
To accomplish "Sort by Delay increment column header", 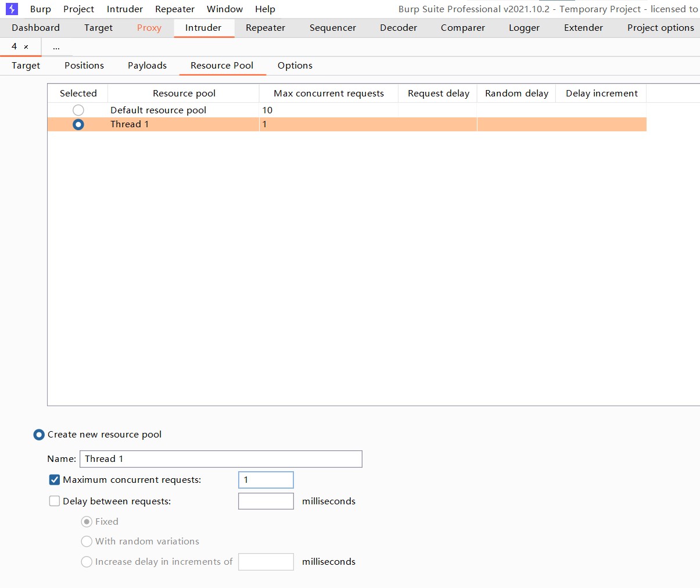I will pos(602,94).
